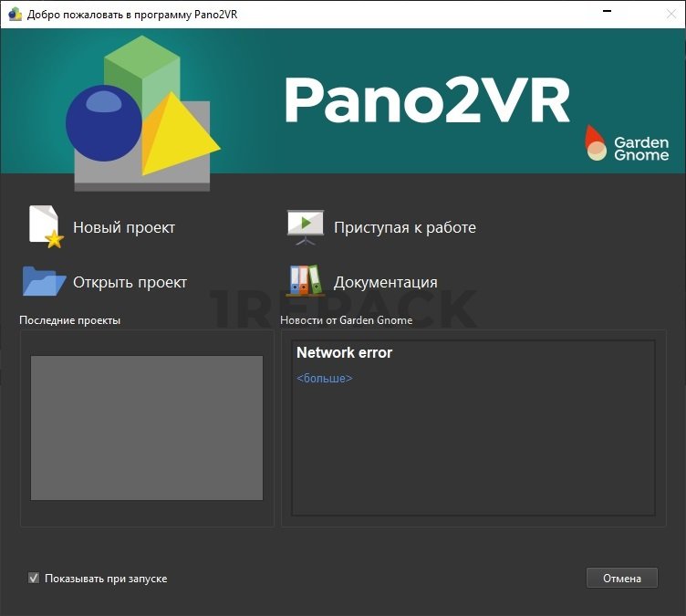Select the "Новый проект" text label
Screen dimensions: 686x616
tap(124, 227)
